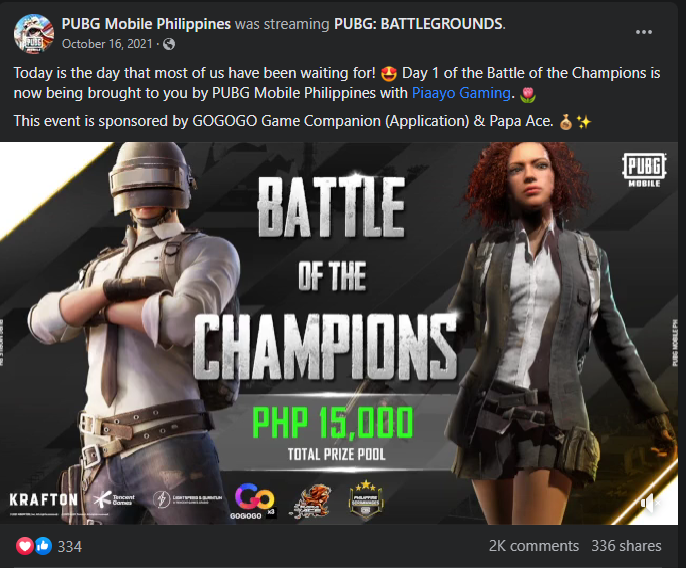Viewport: 686px width, 568px height.
Task: Open the October 16, 2021 post timestamp
Action: point(107,44)
